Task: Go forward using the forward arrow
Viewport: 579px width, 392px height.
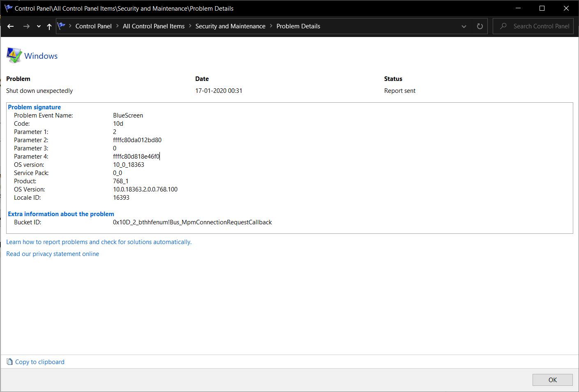Action: (26, 26)
